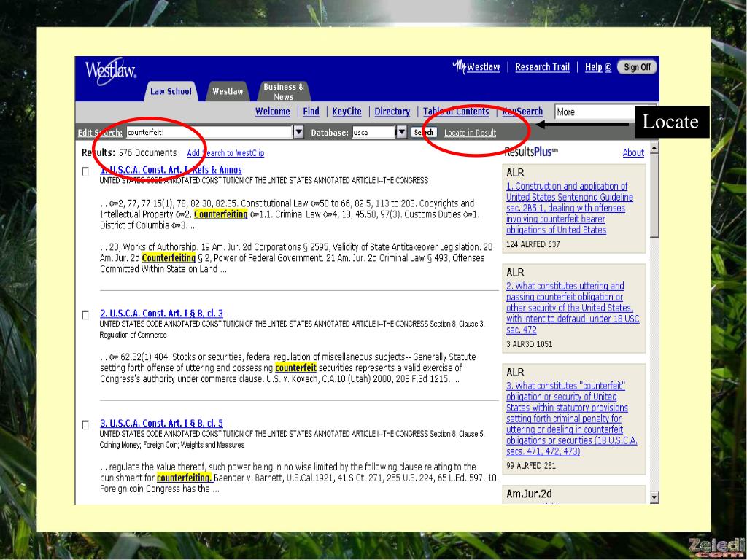The width and height of the screenshot is (747, 560).
Task: Open result 2 U.S.C.A. Const. Art. I § 8, cl. 3
Action: [161, 314]
